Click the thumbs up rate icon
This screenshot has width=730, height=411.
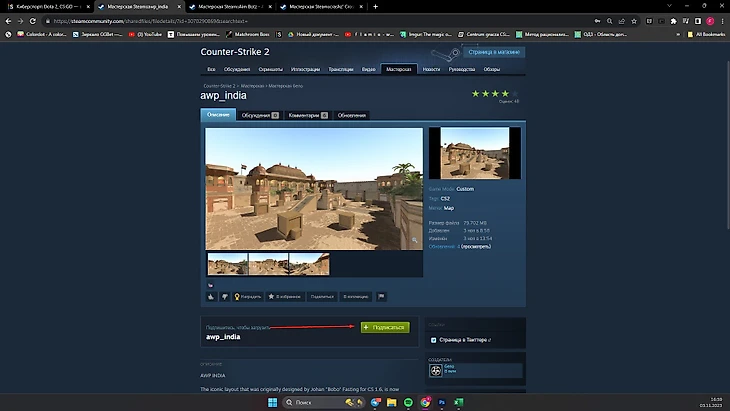point(211,297)
